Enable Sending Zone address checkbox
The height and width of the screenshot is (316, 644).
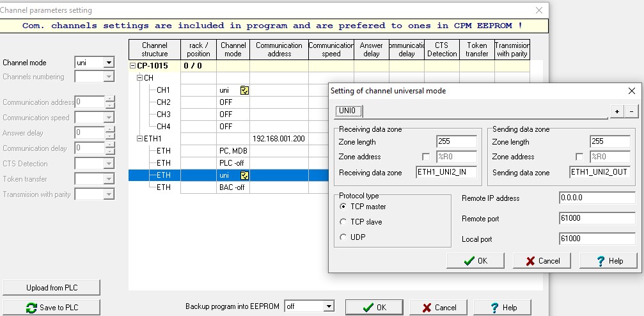pos(579,157)
